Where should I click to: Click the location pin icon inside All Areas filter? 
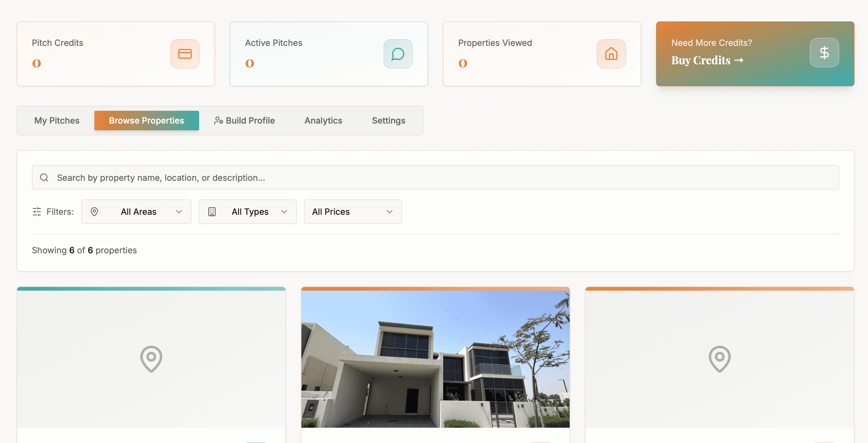[94, 212]
